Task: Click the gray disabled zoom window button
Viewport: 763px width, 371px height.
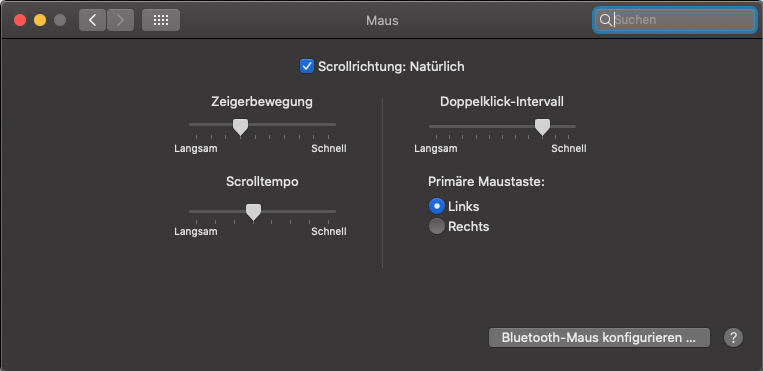Action: (x=60, y=20)
